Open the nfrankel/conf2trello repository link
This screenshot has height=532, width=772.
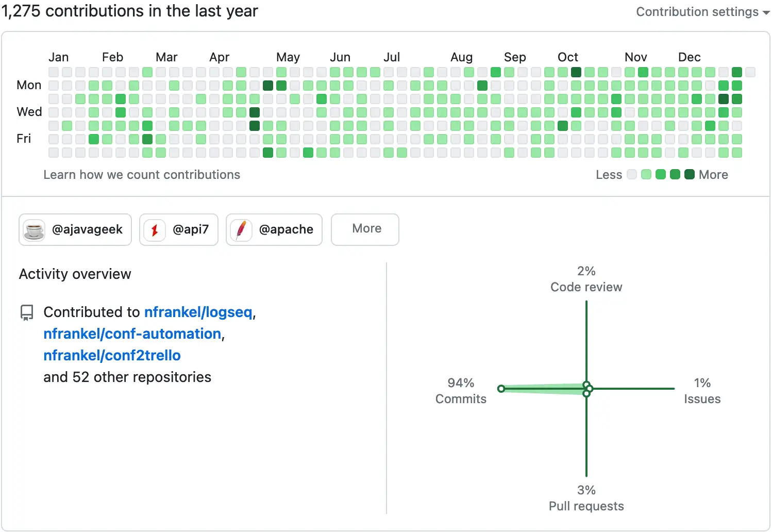pyautogui.click(x=112, y=355)
